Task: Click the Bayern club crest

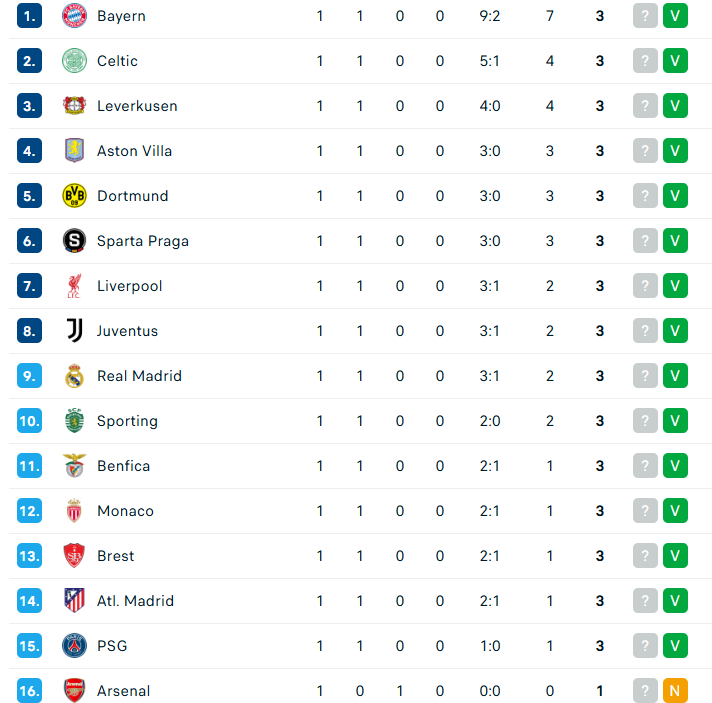Action: tap(74, 16)
